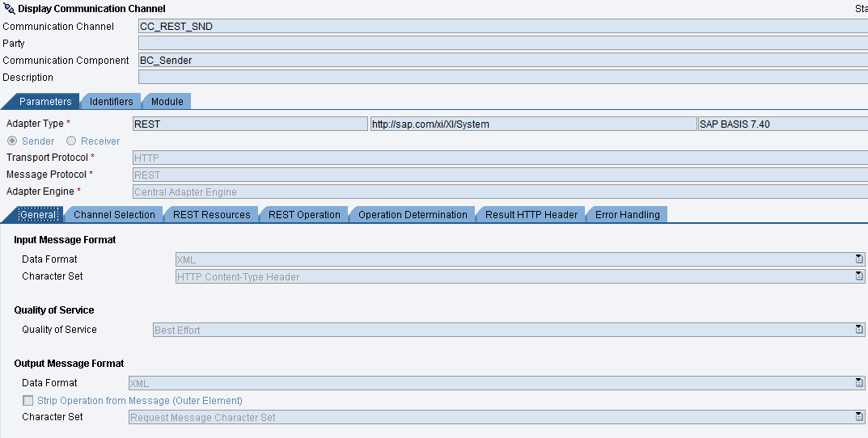Click the SAP BASIS 7.40 field
868x438 pixels.
[x=783, y=124]
